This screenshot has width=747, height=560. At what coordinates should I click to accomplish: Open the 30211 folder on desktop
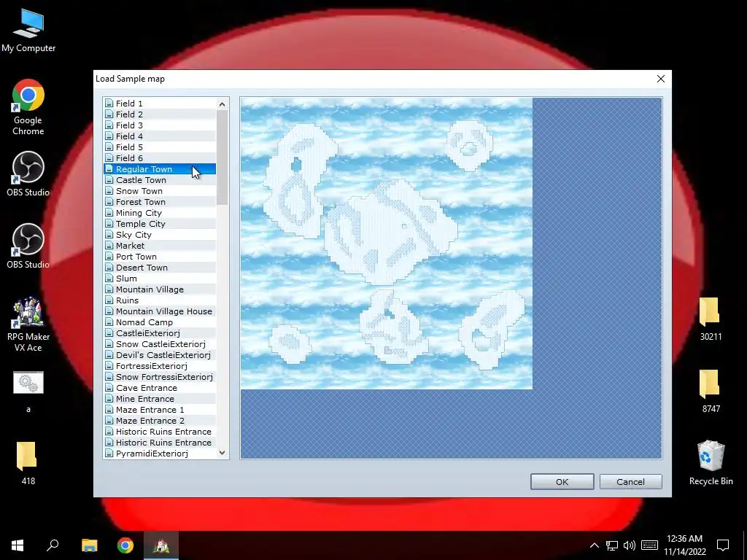[711, 319]
